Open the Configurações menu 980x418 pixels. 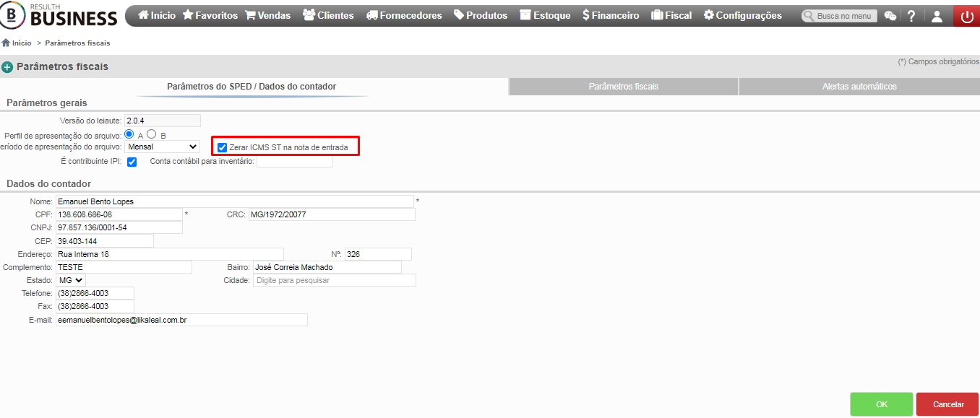point(742,15)
